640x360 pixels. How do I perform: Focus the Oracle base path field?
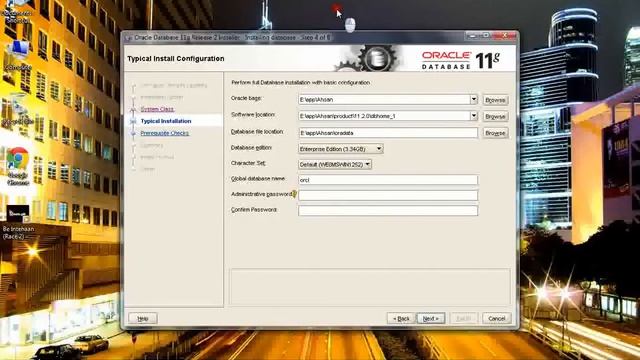point(384,99)
